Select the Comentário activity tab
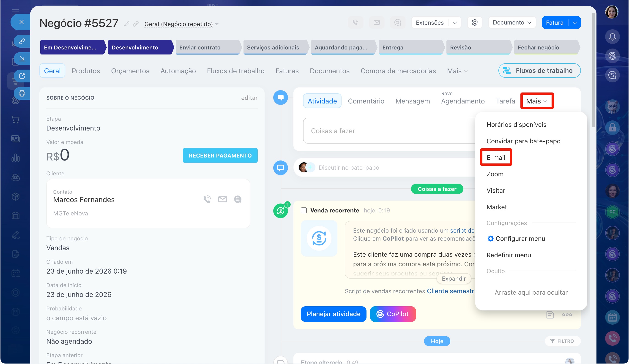Viewport: 629px width, 364px height. 366,101
